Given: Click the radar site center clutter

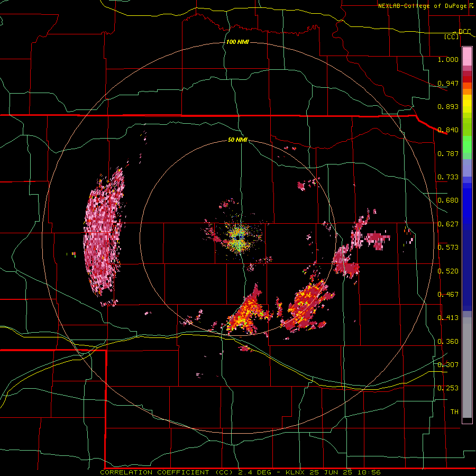Looking at the screenshot, I should click(x=239, y=238).
